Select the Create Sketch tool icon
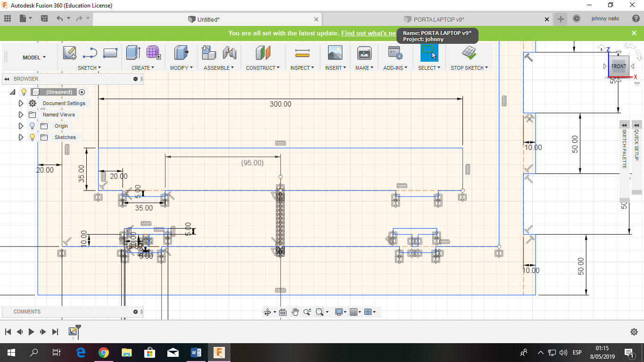The height and width of the screenshot is (362, 644). click(x=70, y=53)
